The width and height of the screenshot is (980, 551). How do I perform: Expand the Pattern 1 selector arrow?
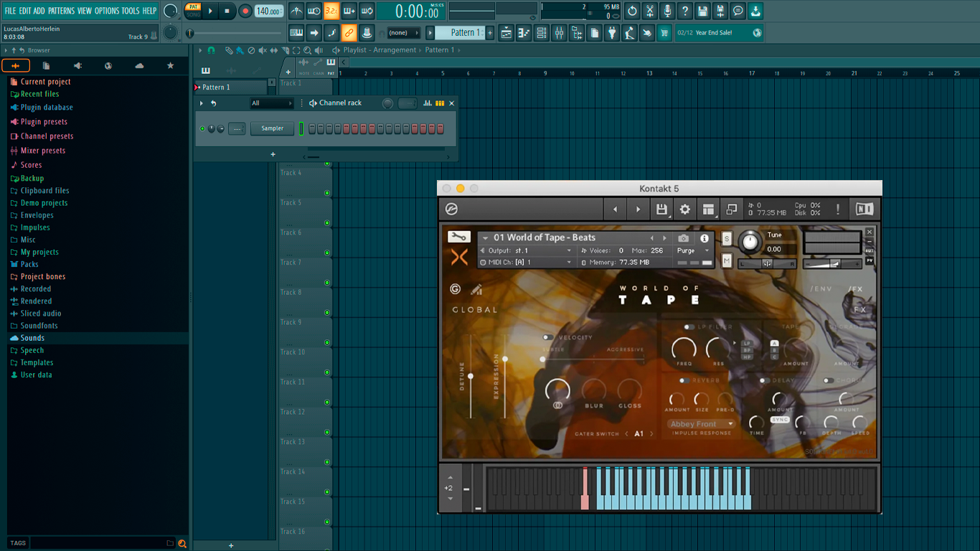coord(430,33)
